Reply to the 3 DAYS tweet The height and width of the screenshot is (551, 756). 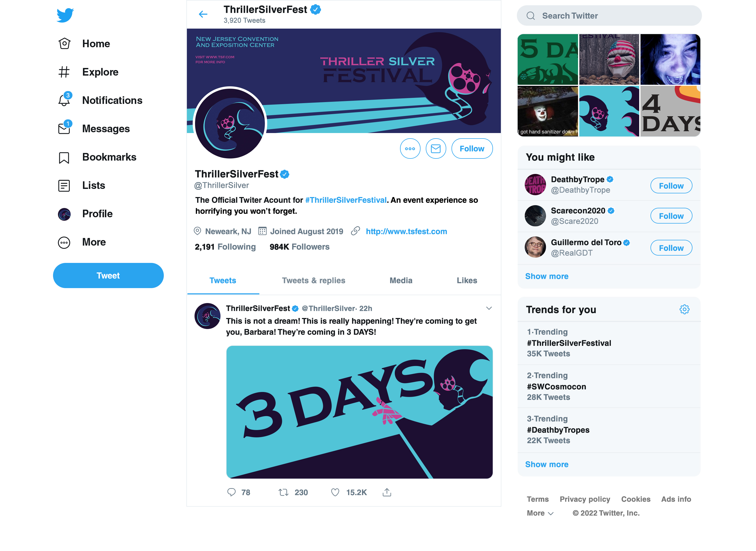click(231, 492)
